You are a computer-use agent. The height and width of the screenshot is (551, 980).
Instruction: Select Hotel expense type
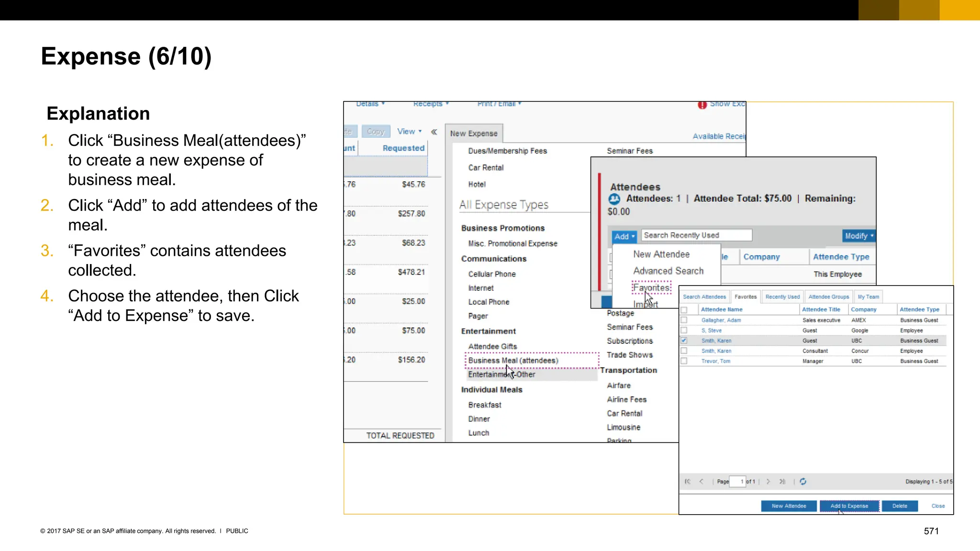coord(477,185)
